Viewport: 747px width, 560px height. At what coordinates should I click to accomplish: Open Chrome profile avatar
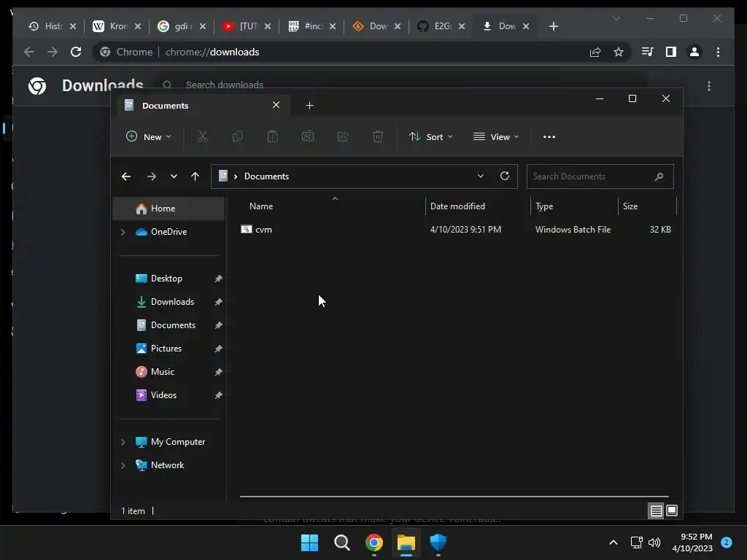(x=694, y=52)
